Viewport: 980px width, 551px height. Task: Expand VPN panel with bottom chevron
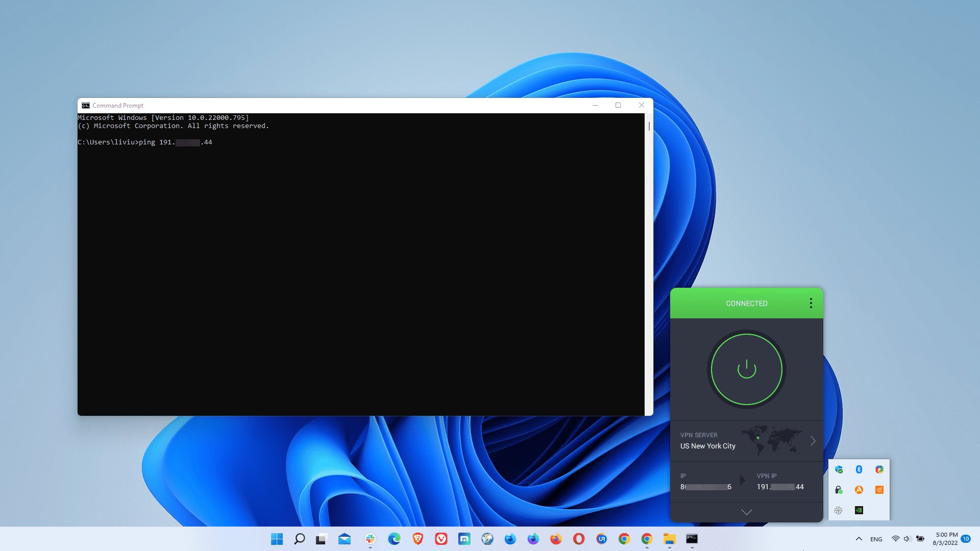tap(746, 512)
